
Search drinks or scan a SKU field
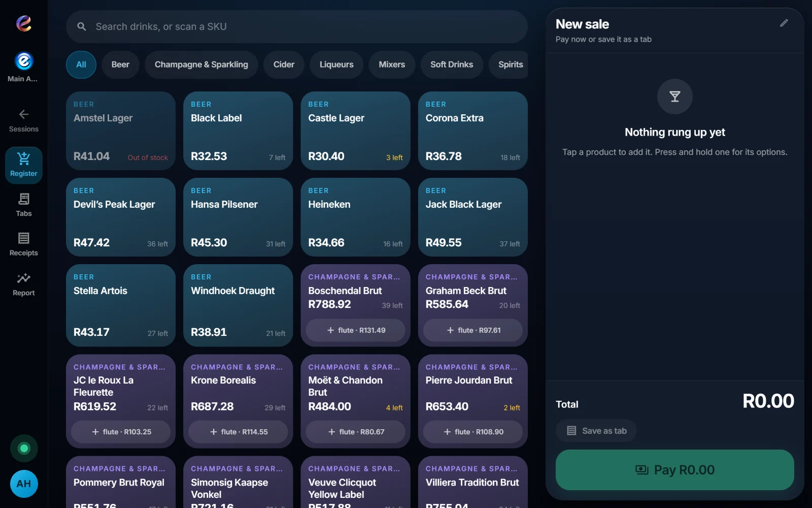pos(297,26)
